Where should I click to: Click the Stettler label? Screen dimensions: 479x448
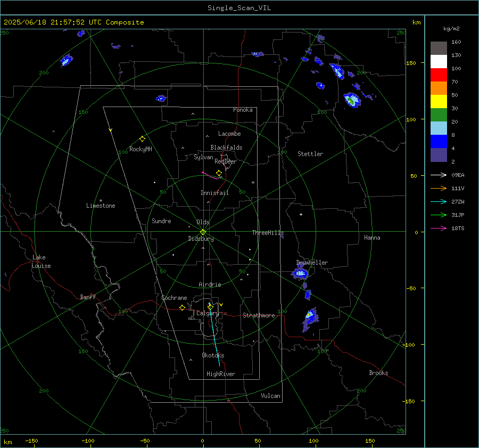[310, 154]
